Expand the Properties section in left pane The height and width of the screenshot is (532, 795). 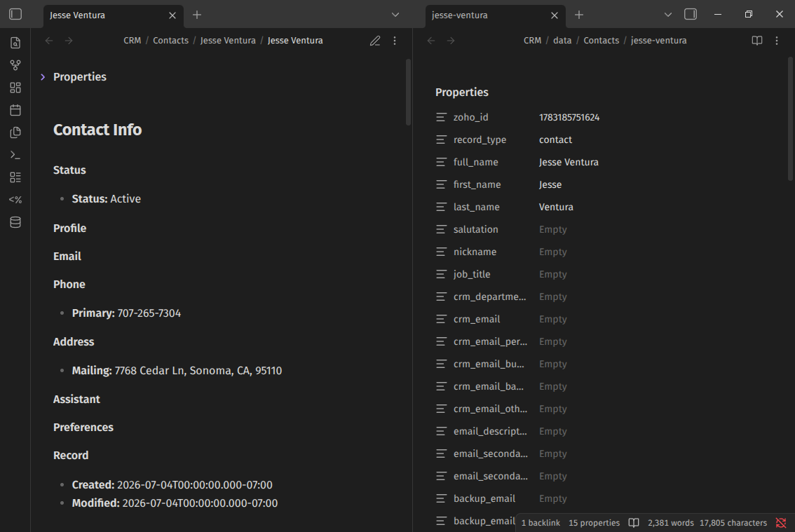point(43,77)
